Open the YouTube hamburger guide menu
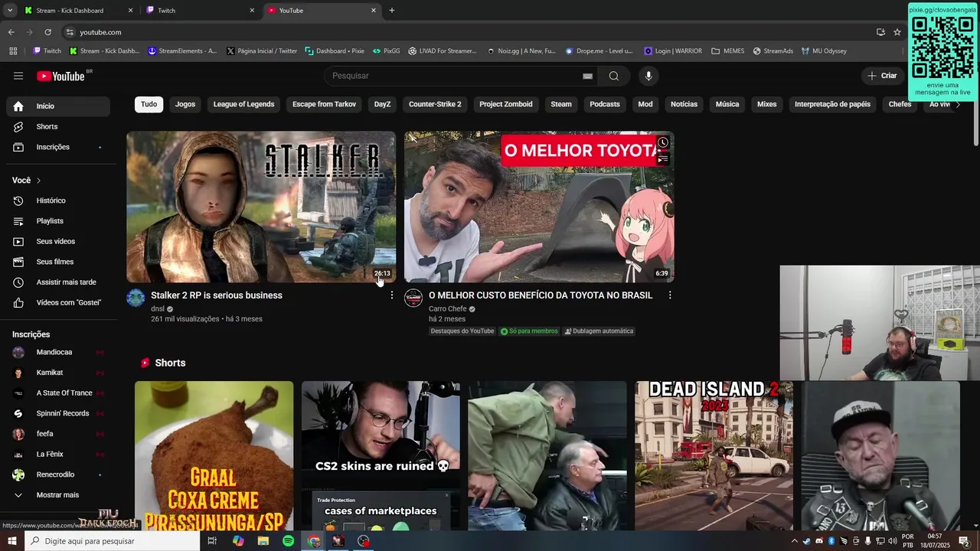This screenshot has height=551, width=980. pos(18,76)
